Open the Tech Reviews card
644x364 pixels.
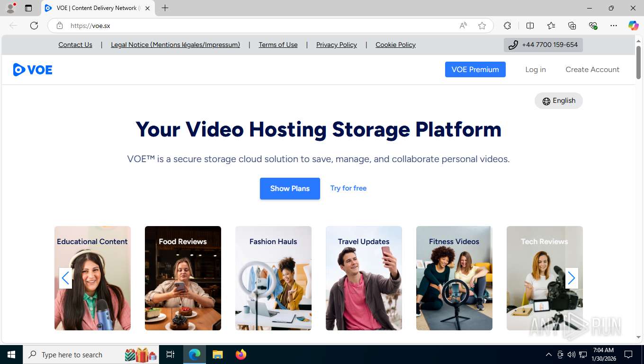pos(545,278)
